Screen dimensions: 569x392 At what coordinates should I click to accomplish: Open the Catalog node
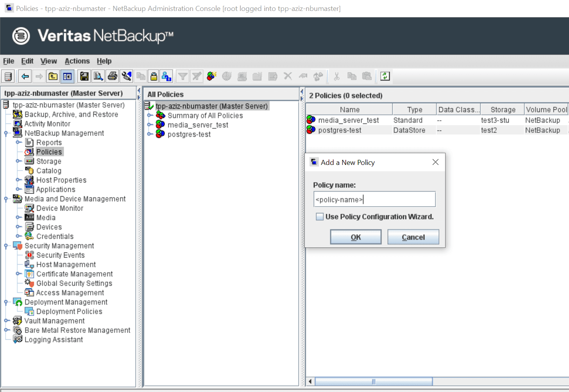point(48,170)
